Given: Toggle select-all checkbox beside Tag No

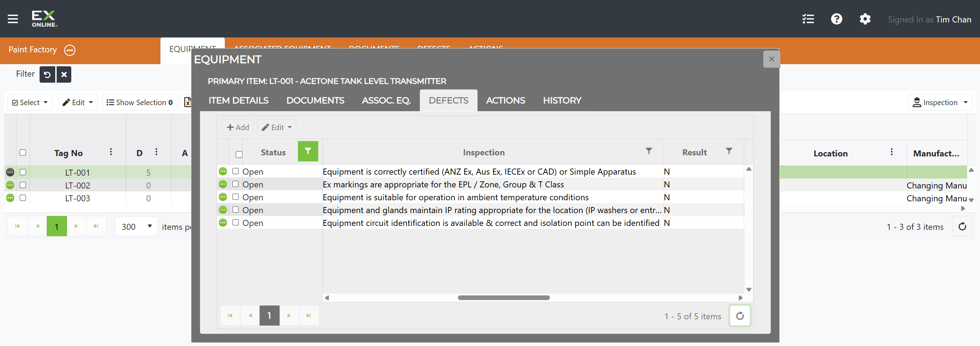Looking at the screenshot, I should pyautogui.click(x=23, y=153).
